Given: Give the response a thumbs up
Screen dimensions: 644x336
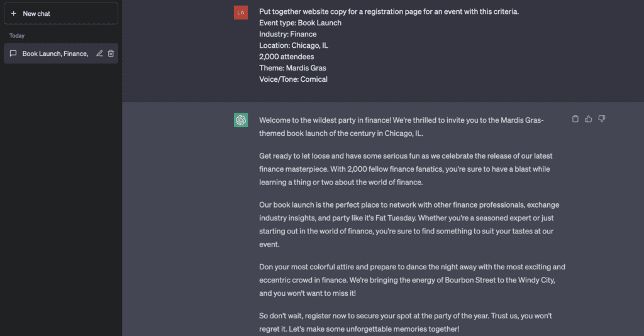Looking at the screenshot, I should coord(589,119).
